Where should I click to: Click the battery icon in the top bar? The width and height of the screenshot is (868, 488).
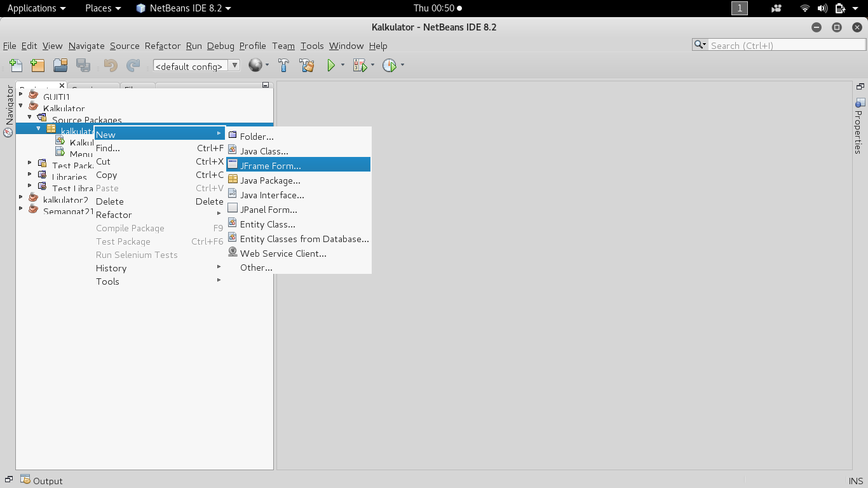(x=839, y=8)
